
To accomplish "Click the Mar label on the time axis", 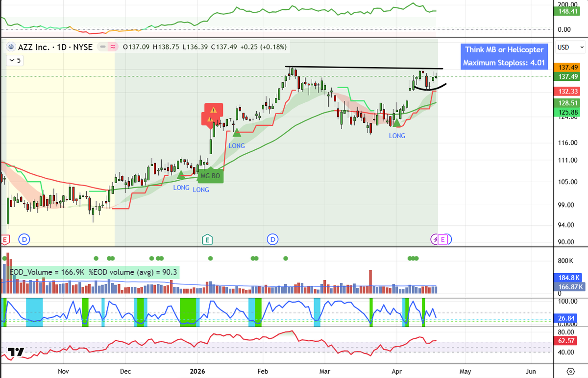I will pos(324,371).
